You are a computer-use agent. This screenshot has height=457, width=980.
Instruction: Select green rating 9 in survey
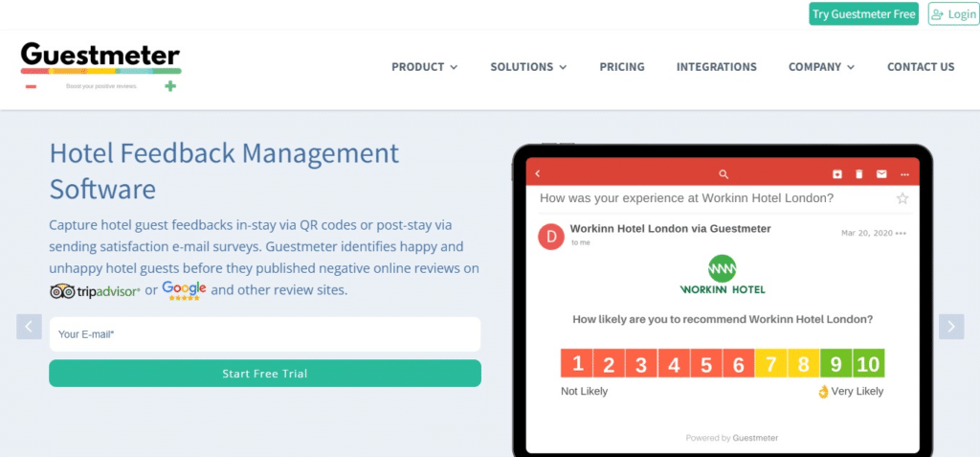[836, 363]
